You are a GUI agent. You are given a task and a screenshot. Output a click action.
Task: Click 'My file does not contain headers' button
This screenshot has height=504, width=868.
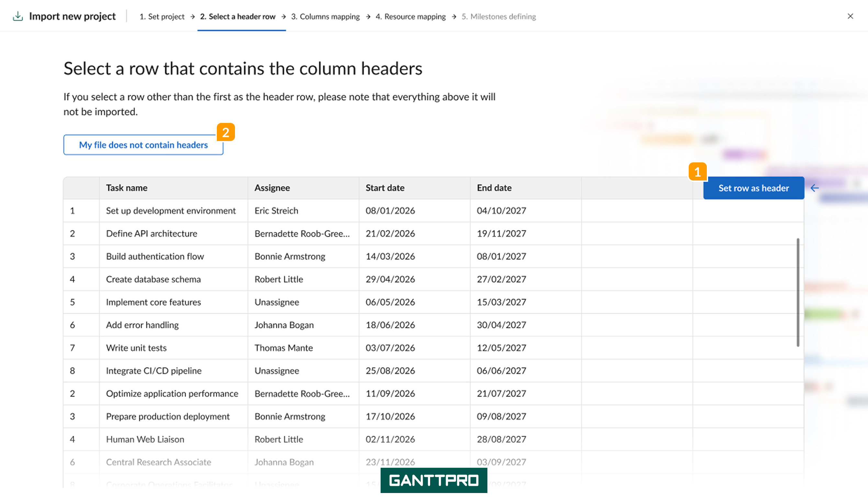[x=143, y=145]
